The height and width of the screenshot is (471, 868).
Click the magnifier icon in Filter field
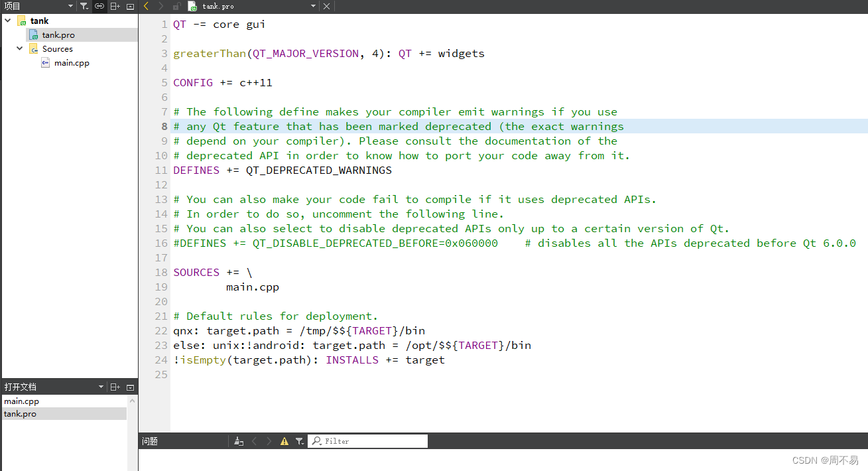coord(317,441)
